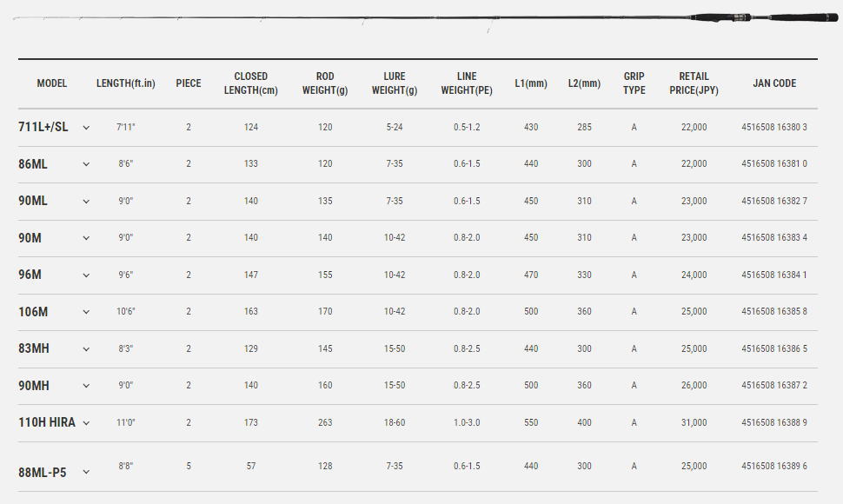Screen dimensions: 843x504
Task: Click the GRIP TYPE column header
Action: tap(634, 83)
